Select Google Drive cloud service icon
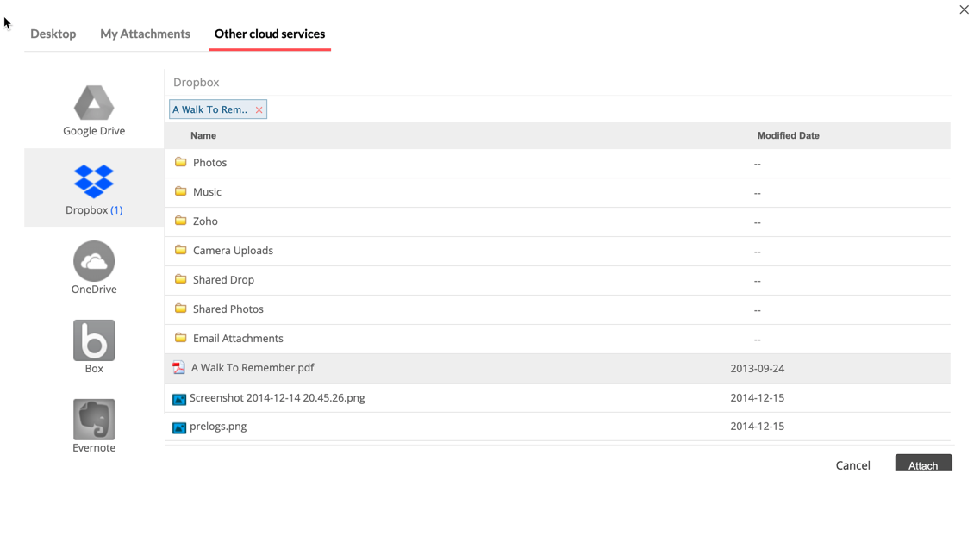Screen dimensions: 980x536 [x=94, y=103]
